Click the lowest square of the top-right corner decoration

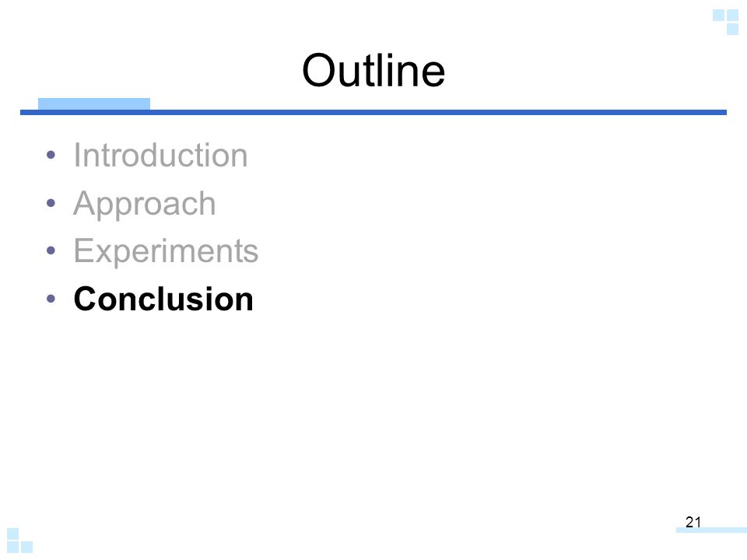(x=733, y=29)
